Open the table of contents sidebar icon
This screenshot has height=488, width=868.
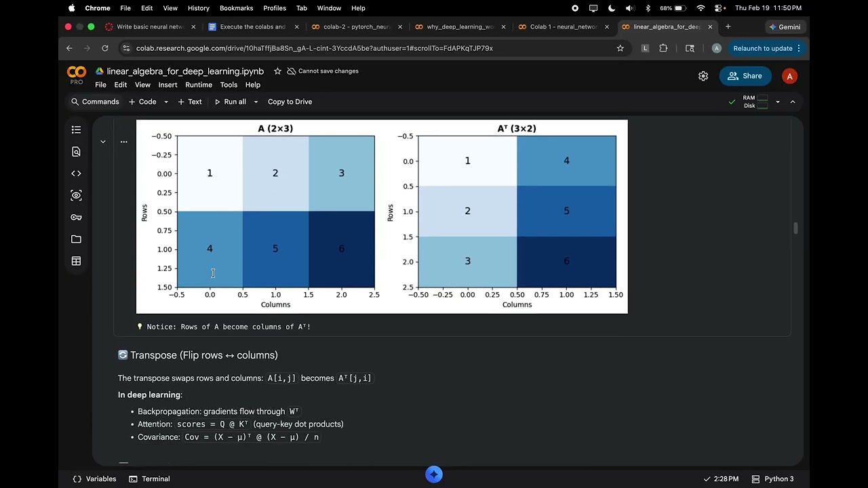(x=76, y=129)
